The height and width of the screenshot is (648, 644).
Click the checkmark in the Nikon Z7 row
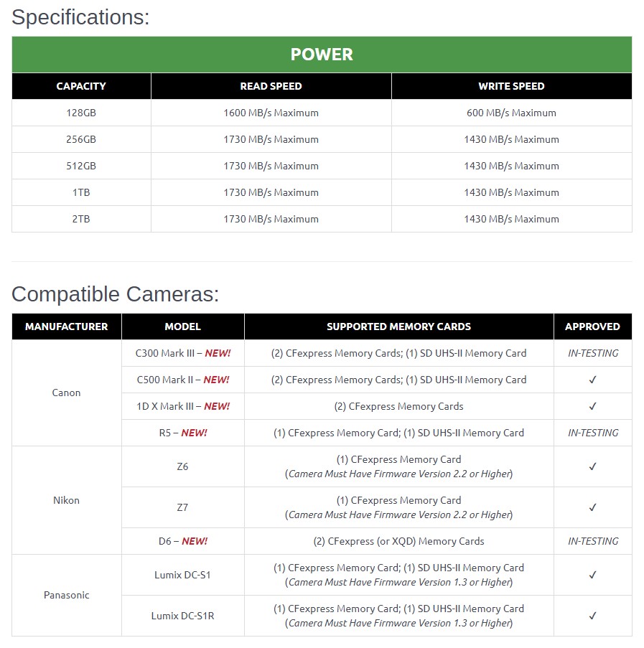click(x=592, y=507)
